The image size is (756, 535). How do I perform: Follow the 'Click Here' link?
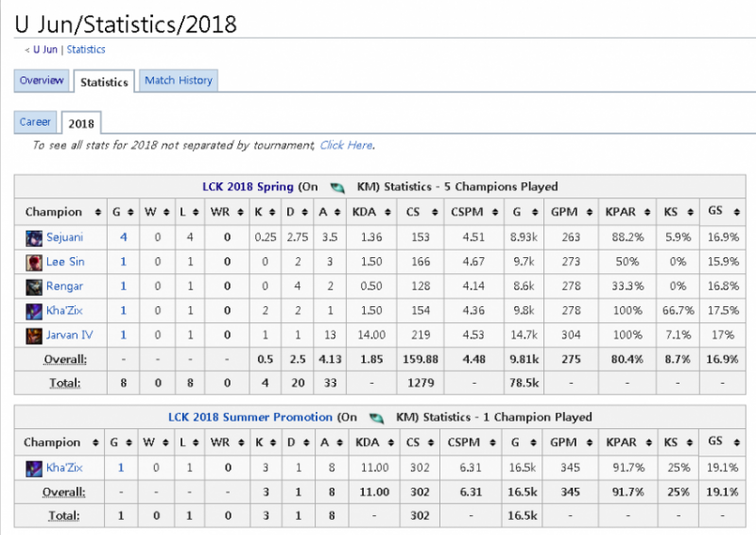coord(346,146)
